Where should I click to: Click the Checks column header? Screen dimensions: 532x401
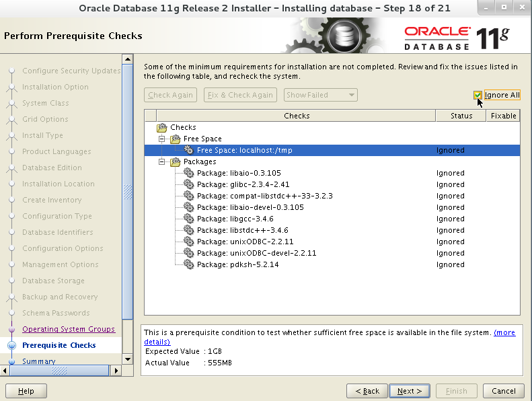pos(296,116)
